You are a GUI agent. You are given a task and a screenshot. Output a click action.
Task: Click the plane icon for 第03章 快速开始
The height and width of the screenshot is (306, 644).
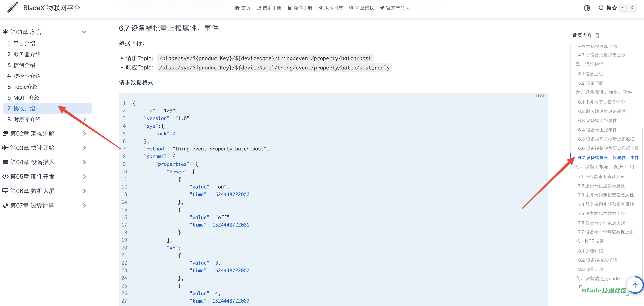5,148
